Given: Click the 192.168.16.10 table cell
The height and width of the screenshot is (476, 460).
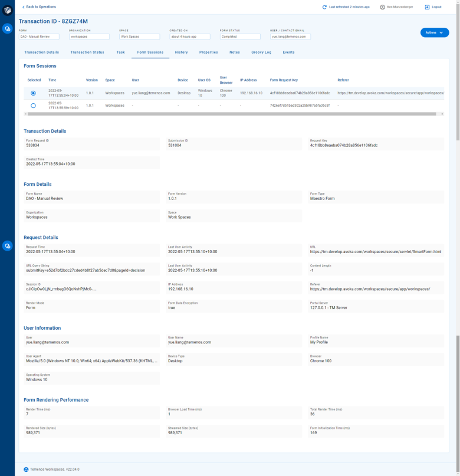Looking at the screenshot, I should click(x=251, y=93).
